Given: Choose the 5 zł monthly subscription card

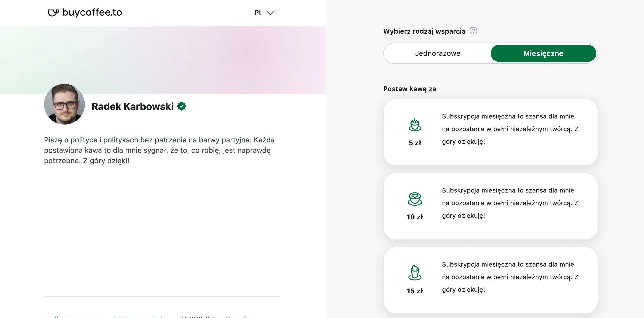Looking at the screenshot, I should [x=490, y=132].
